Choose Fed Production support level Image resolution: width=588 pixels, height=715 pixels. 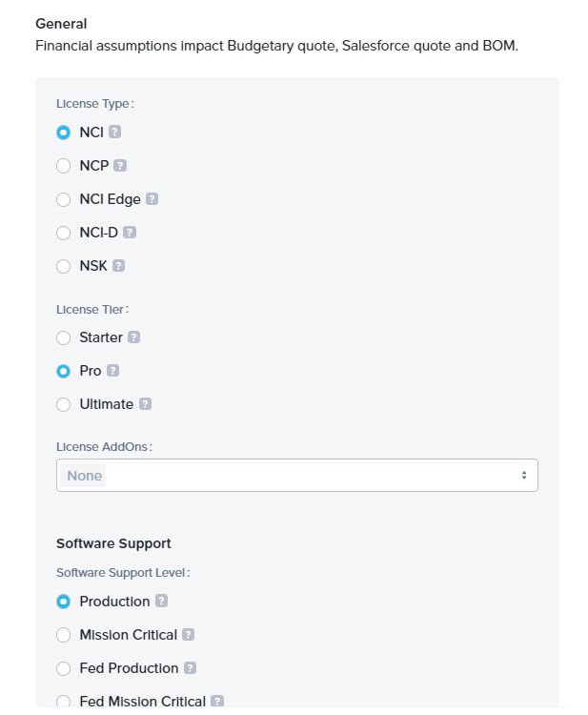64,668
